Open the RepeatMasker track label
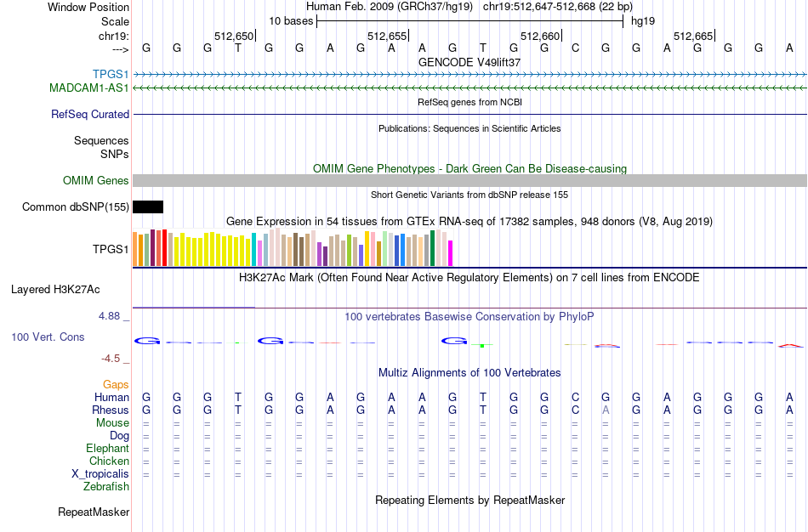The width and height of the screenshot is (808, 532). pyautogui.click(x=94, y=512)
